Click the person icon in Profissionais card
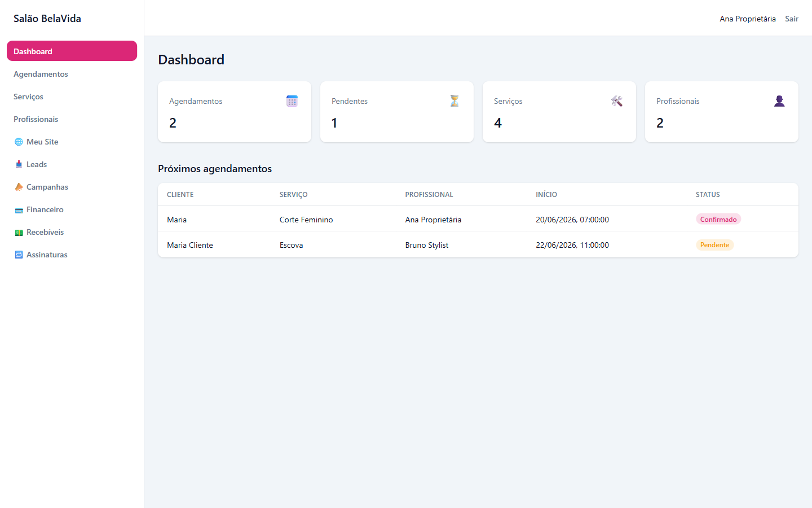The width and height of the screenshot is (812, 508). (779, 101)
